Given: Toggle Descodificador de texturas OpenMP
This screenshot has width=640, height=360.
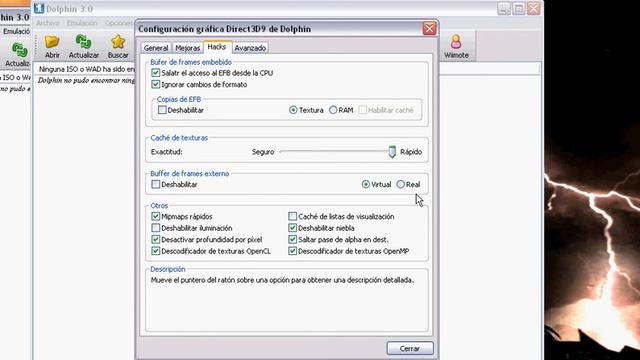Looking at the screenshot, I should (292, 251).
